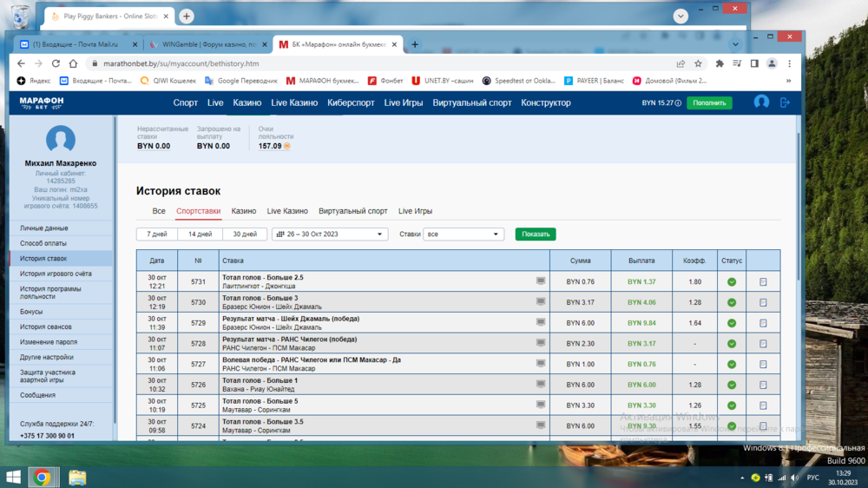
Task: Open the date range dropdown 26–30 Oct 2023
Action: click(330, 234)
